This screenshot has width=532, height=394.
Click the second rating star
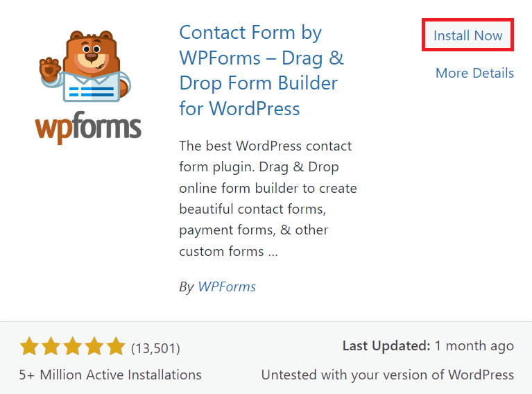click(x=51, y=347)
